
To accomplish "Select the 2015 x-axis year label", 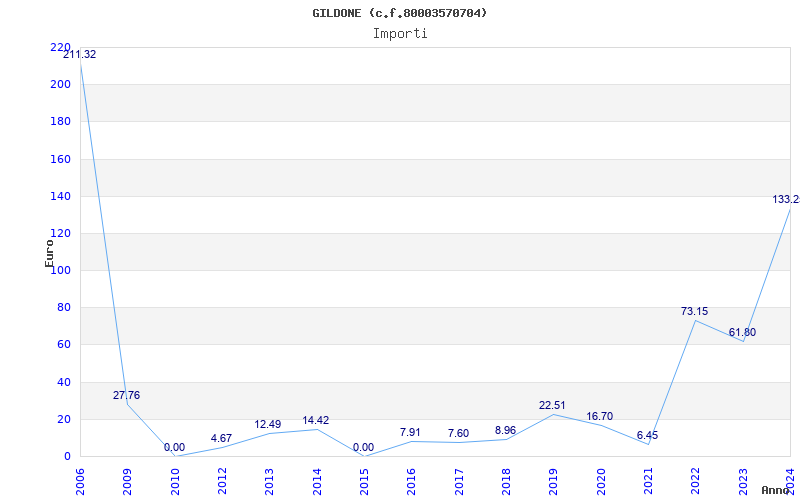I will click(x=364, y=481).
